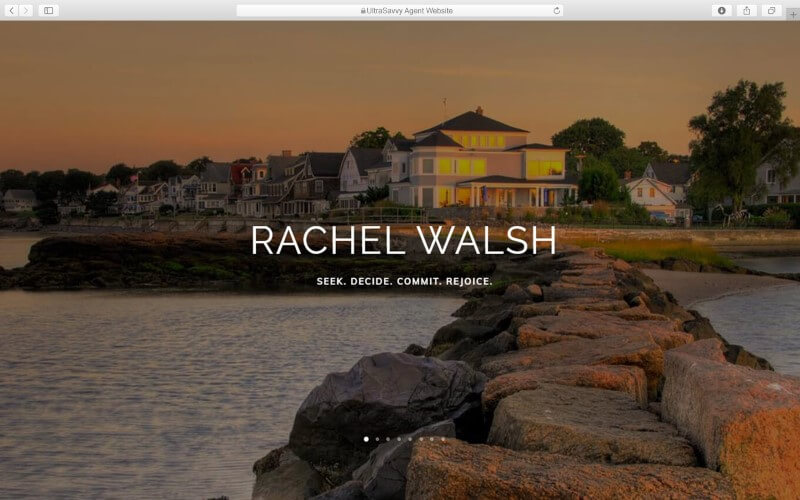Open a new tab with the plus button

pos(793,14)
